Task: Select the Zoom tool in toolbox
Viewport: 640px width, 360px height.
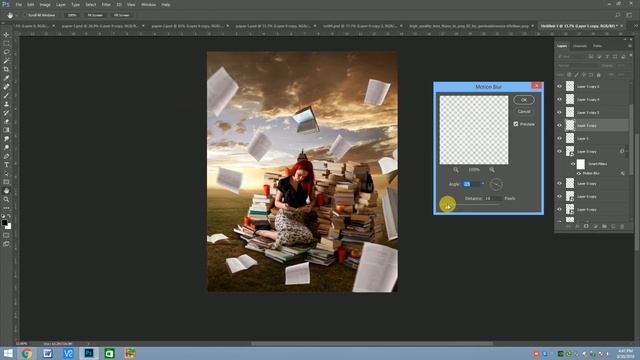Action: (x=6, y=200)
